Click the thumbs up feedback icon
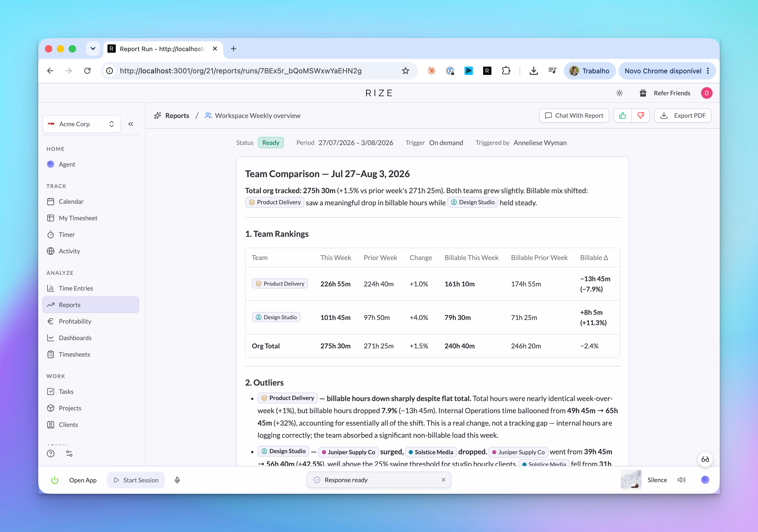Viewport: 758px width, 532px height. [622, 115]
